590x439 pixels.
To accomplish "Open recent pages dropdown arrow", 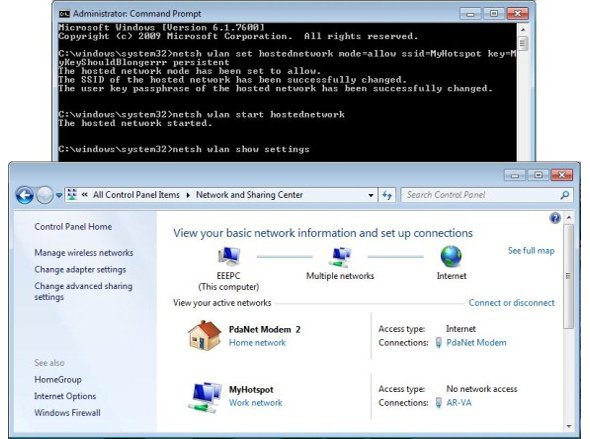I will tap(59, 195).
